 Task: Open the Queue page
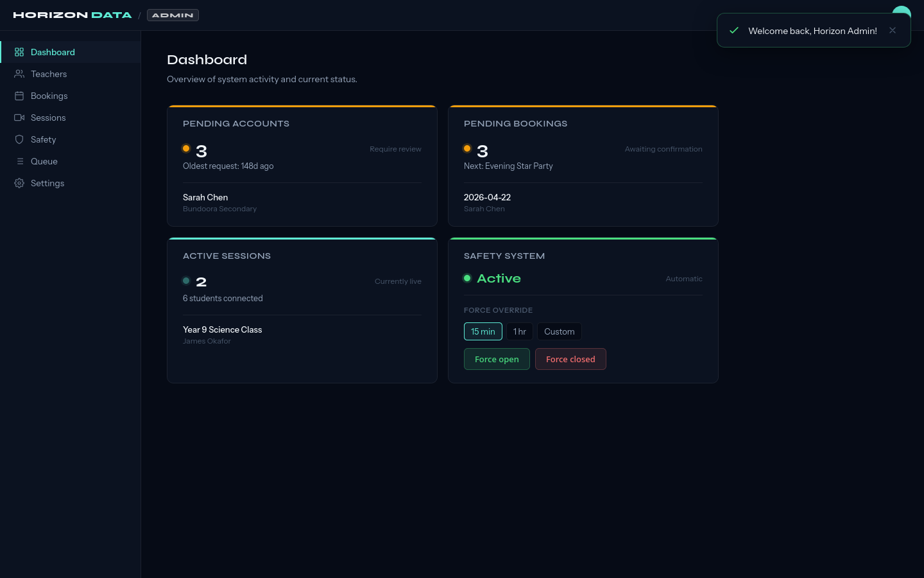(71, 161)
